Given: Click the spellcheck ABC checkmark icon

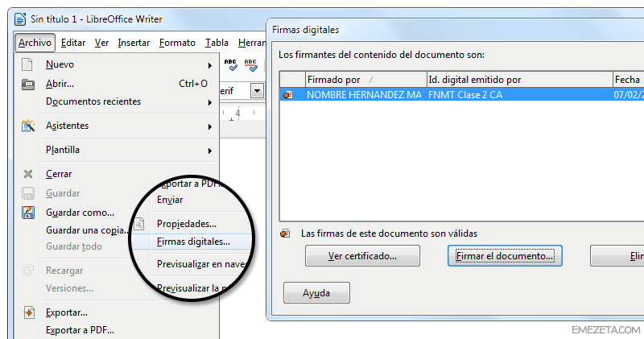Looking at the screenshot, I should tap(231, 65).
